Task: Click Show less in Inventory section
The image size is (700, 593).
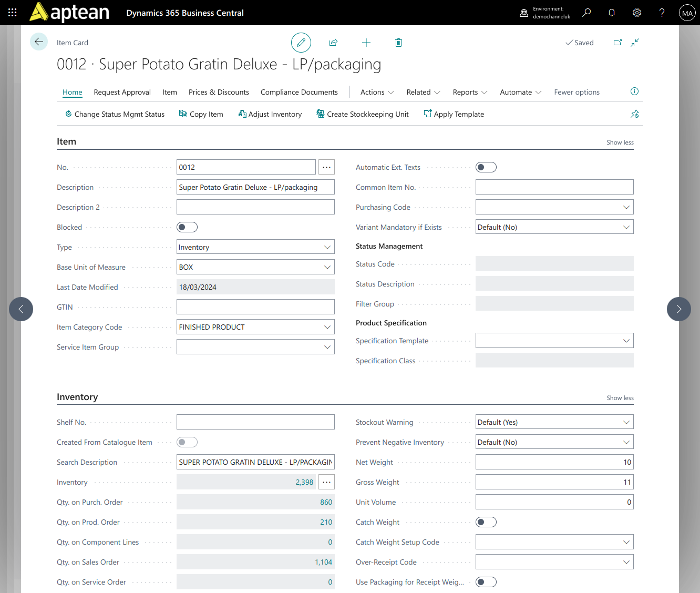Action: (x=620, y=398)
